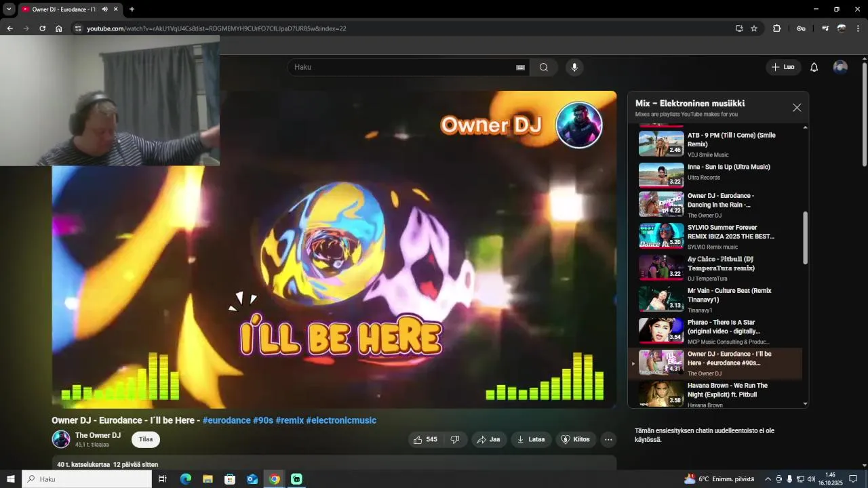Open the password manager key icon

click(x=801, y=28)
